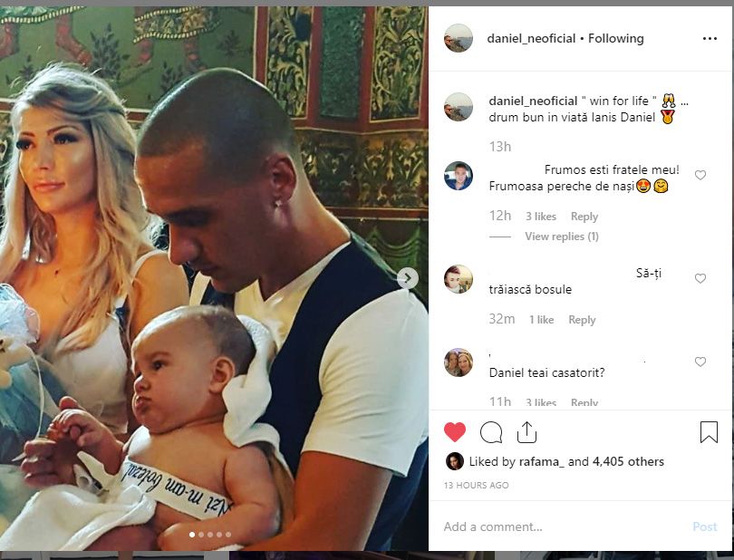Open the daniel_neoficial header profile picture
734x560 pixels.
tap(459, 38)
